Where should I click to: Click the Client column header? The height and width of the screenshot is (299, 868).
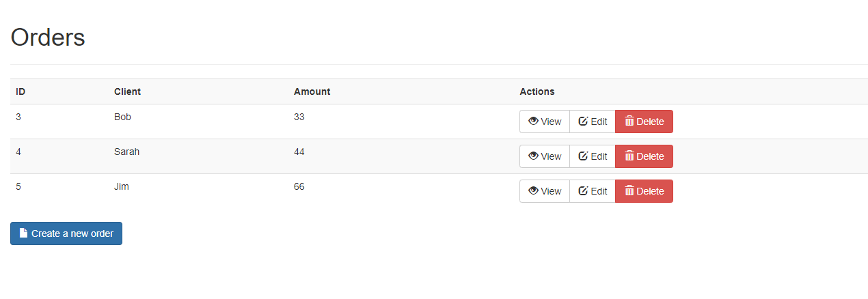[127, 91]
